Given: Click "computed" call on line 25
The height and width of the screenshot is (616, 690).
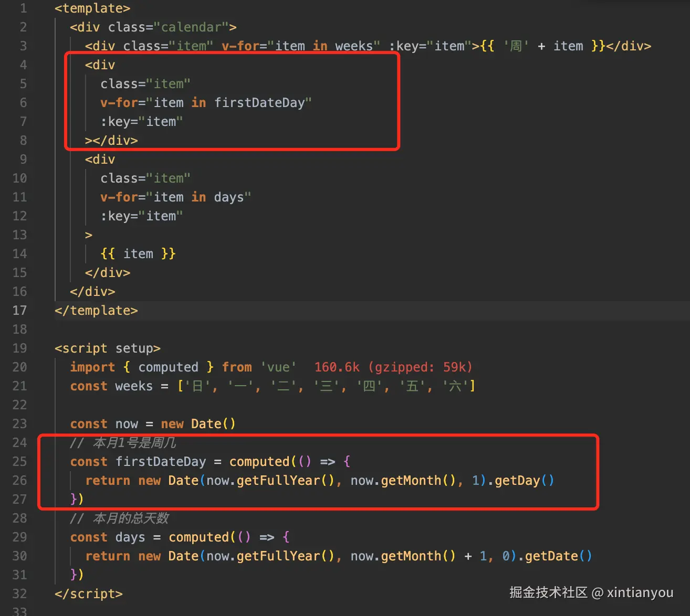Looking at the screenshot, I should pyautogui.click(x=259, y=462).
